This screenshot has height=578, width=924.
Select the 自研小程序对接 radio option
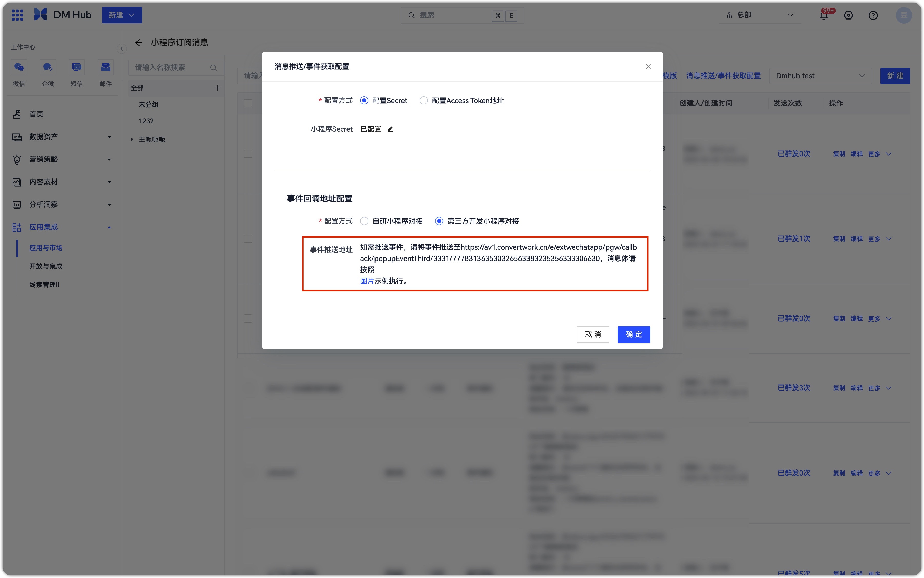pyautogui.click(x=364, y=221)
